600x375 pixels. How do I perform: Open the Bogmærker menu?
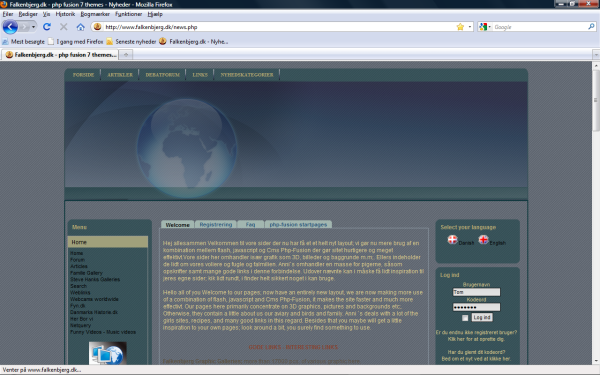tap(95, 14)
